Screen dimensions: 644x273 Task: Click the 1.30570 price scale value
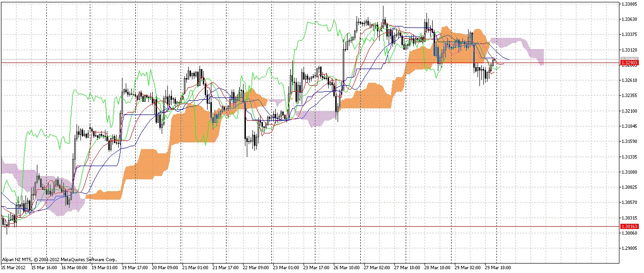coord(629,203)
